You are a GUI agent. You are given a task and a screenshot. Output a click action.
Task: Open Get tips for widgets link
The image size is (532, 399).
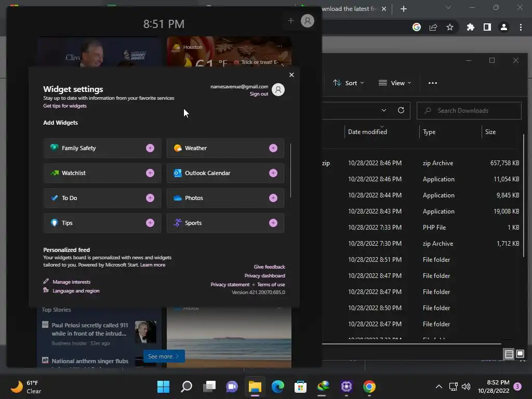point(65,106)
